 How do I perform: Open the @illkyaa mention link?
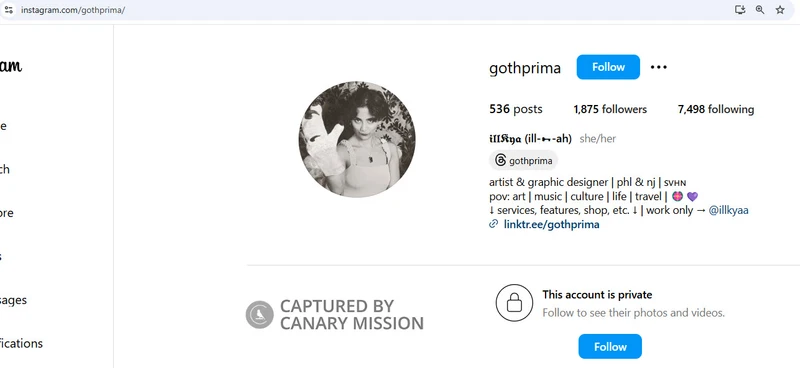[729, 210]
